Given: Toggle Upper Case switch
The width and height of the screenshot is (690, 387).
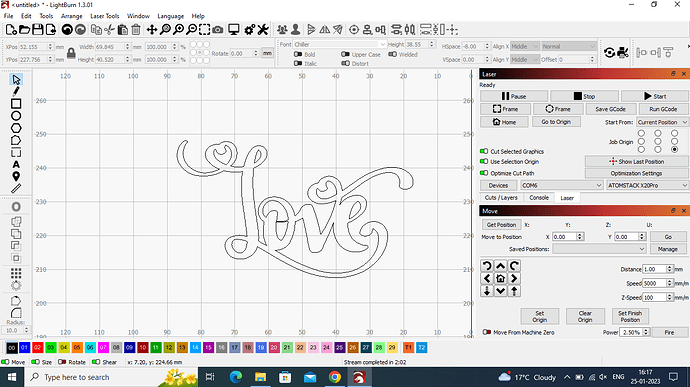Looking at the screenshot, I should tap(345, 54).
